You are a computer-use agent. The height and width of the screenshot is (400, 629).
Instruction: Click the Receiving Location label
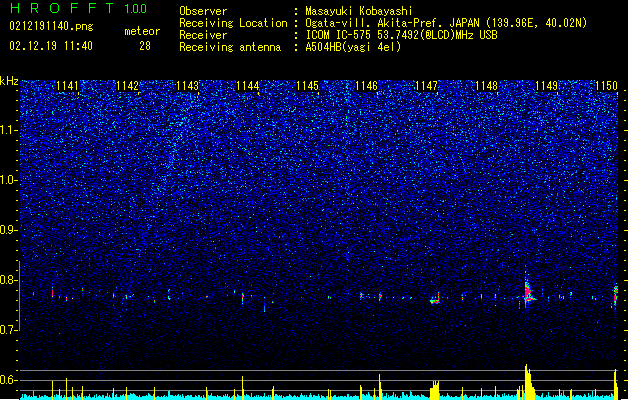(x=233, y=23)
